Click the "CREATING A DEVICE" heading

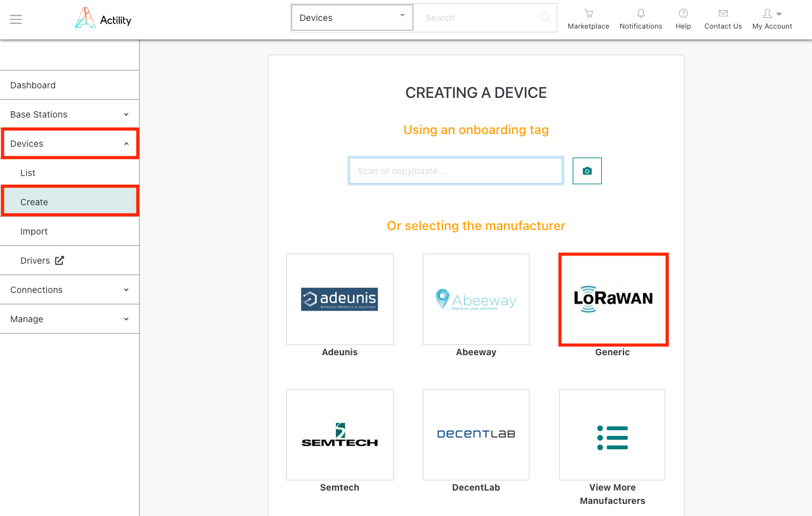click(x=476, y=93)
